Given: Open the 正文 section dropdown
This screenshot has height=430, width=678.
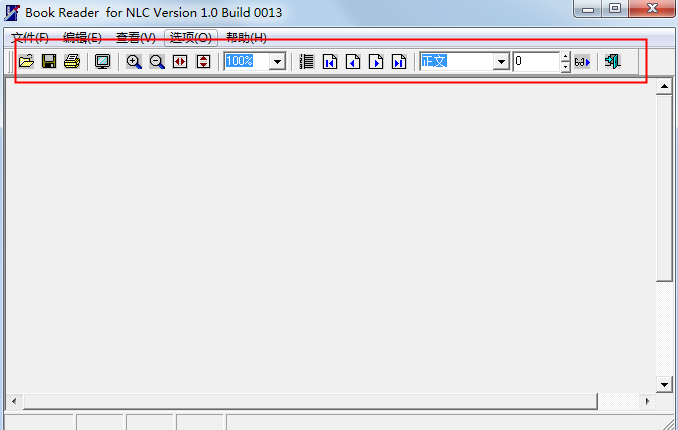Looking at the screenshot, I should pos(501,61).
